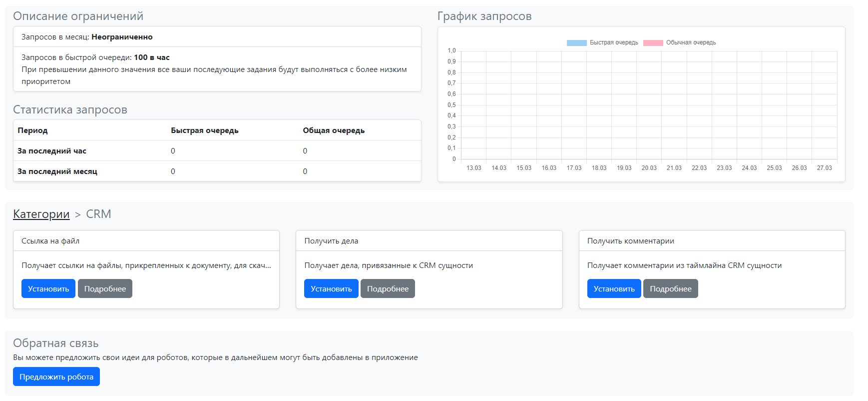Image resolution: width=868 pixels, height=401 pixels.
Task: Click the CRM breadcrumb item
Action: tap(98, 214)
